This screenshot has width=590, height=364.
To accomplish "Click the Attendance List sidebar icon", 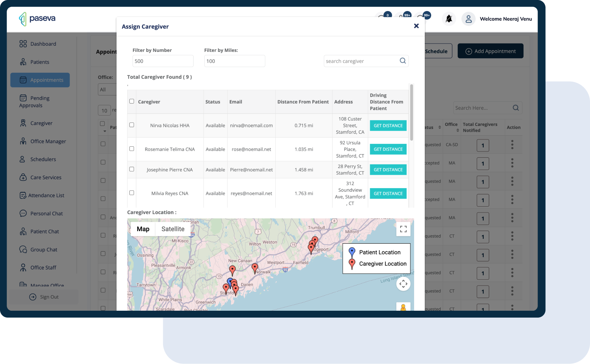I will click(23, 195).
